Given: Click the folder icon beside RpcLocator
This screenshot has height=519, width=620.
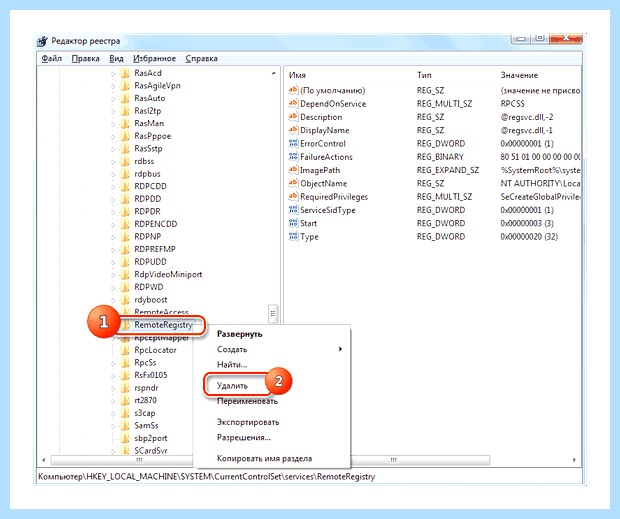Looking at the screenshot, I should 125,350.
